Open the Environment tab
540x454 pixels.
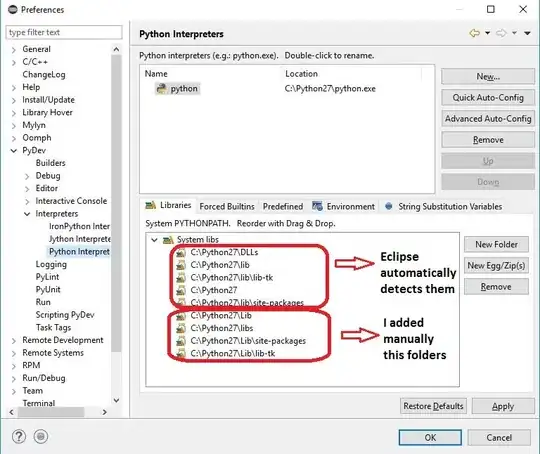pos(343,206)
